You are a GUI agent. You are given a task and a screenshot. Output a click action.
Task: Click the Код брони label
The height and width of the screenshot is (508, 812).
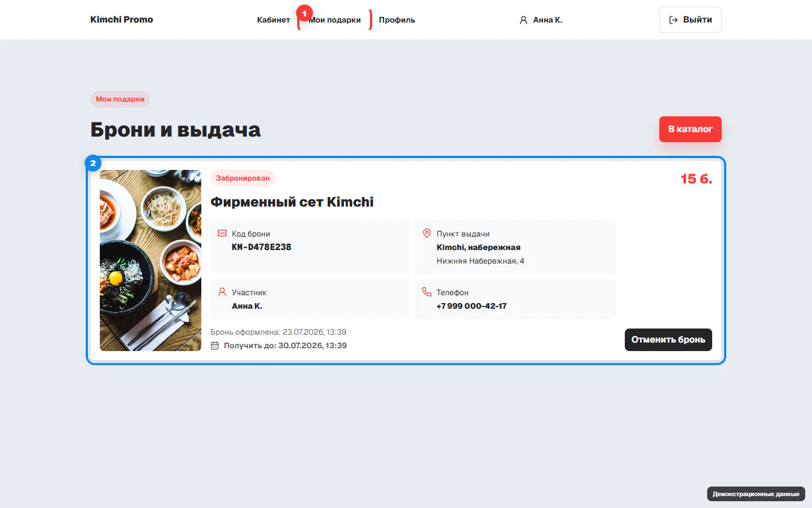tap(251, 234)
